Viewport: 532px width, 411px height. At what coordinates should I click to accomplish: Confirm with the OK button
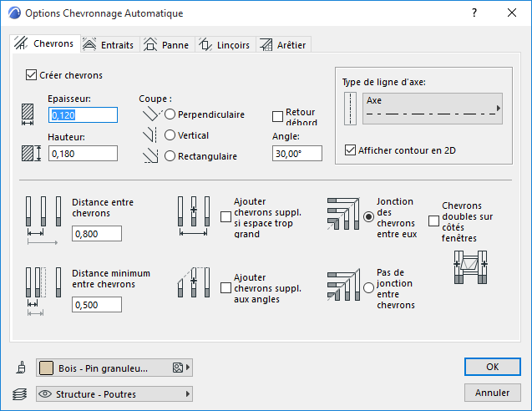click(x=492, y=367)
